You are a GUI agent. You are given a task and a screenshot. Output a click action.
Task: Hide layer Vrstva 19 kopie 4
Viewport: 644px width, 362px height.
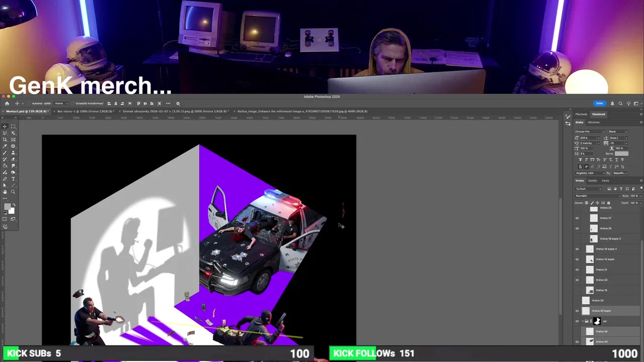pyautogui.click(x=577, y=249)
